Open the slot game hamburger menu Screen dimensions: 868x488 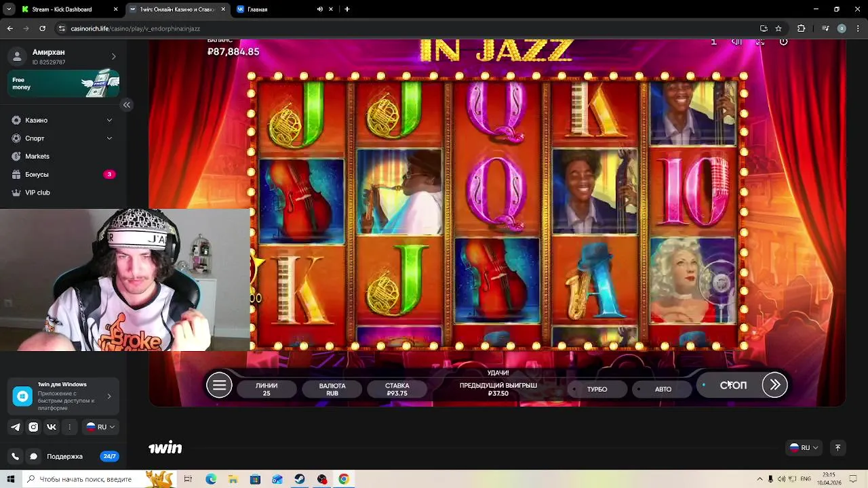pos(219,386)
